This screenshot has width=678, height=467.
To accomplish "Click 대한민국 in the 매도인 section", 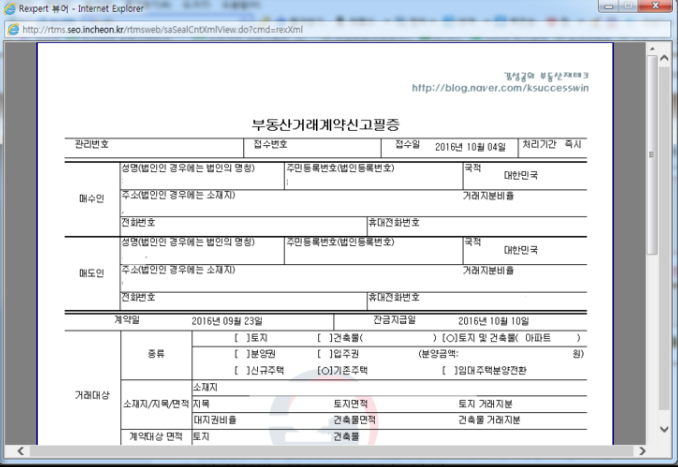I will coord(521,250).
